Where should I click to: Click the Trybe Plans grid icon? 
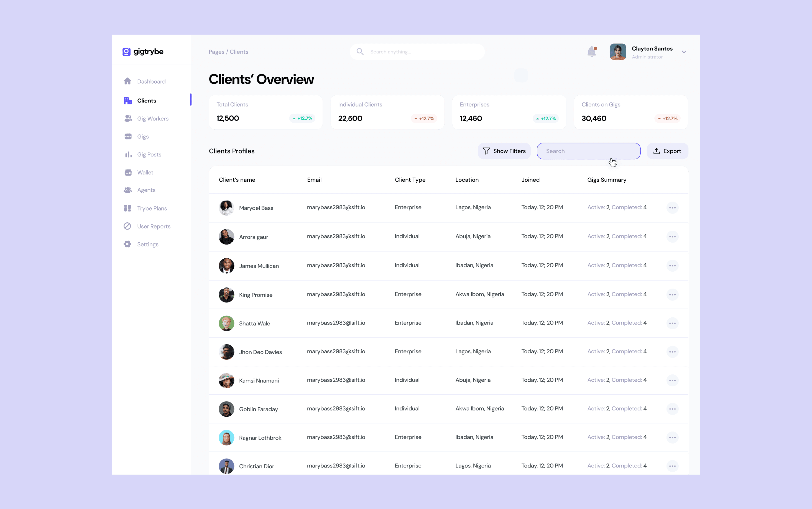coord(127,208)
